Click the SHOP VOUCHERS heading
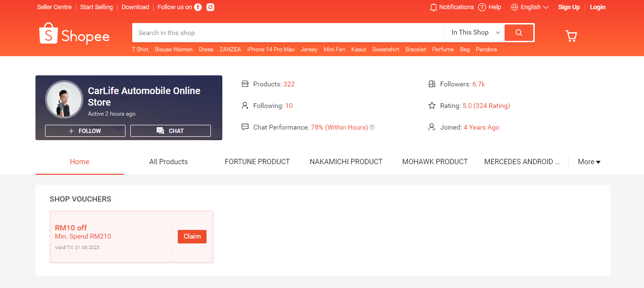 [80, 199]
